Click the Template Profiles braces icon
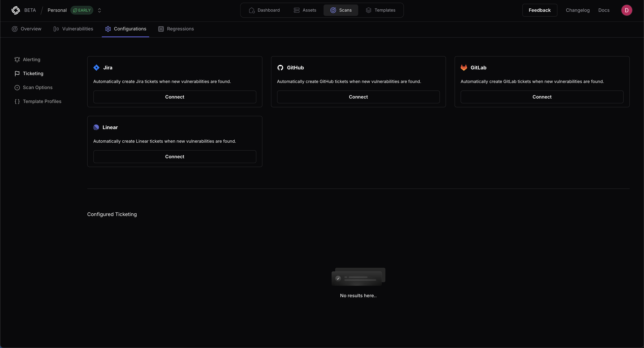The height and width of the screenshot is (348, 644). 17,101
